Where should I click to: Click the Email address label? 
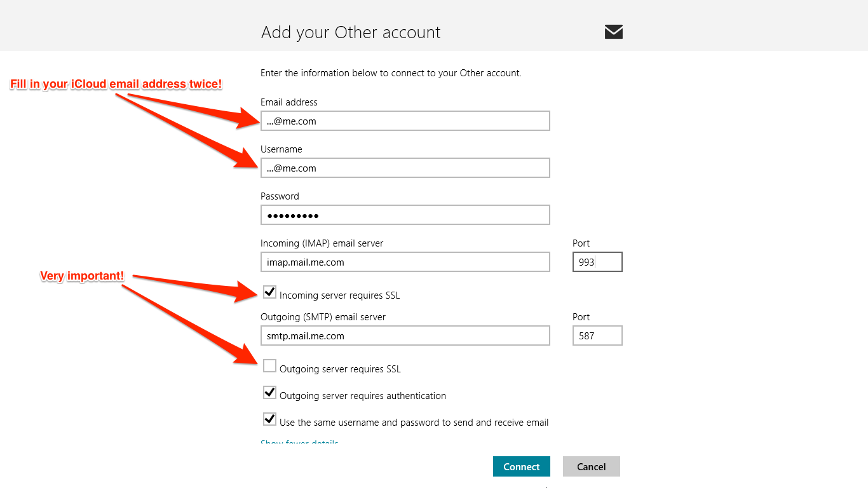tap(288, 102)
